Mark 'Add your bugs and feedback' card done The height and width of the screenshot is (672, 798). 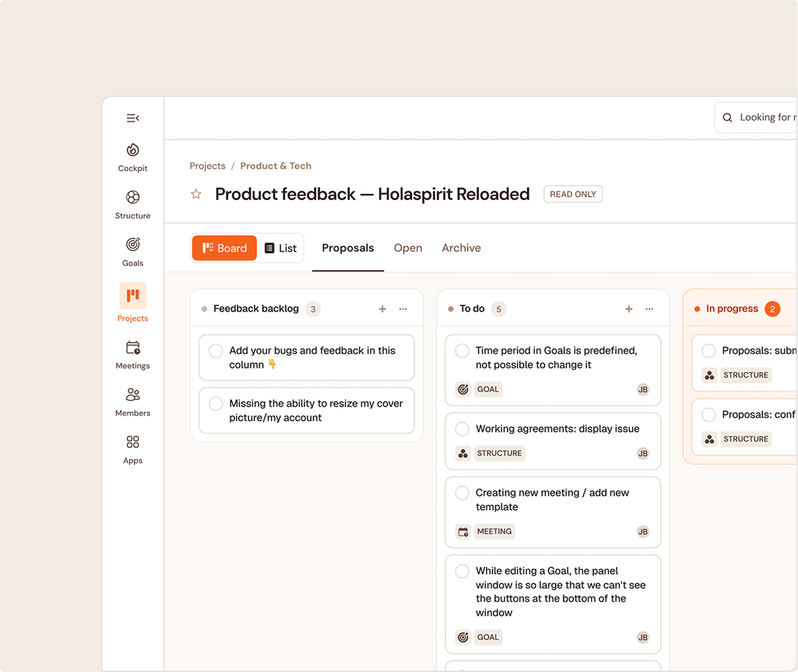(x=216, y=351)
